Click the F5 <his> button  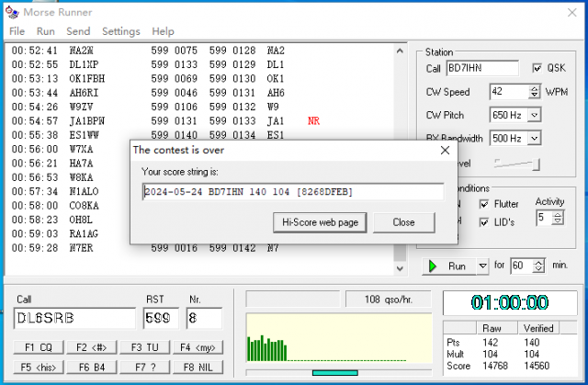point(39,367)
